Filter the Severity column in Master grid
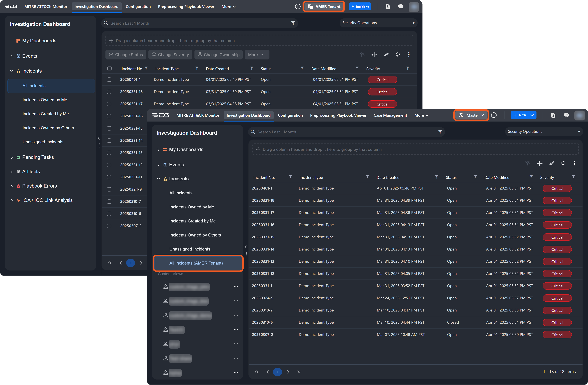Viewport: 588px width, 385px height. click(573, 177)
